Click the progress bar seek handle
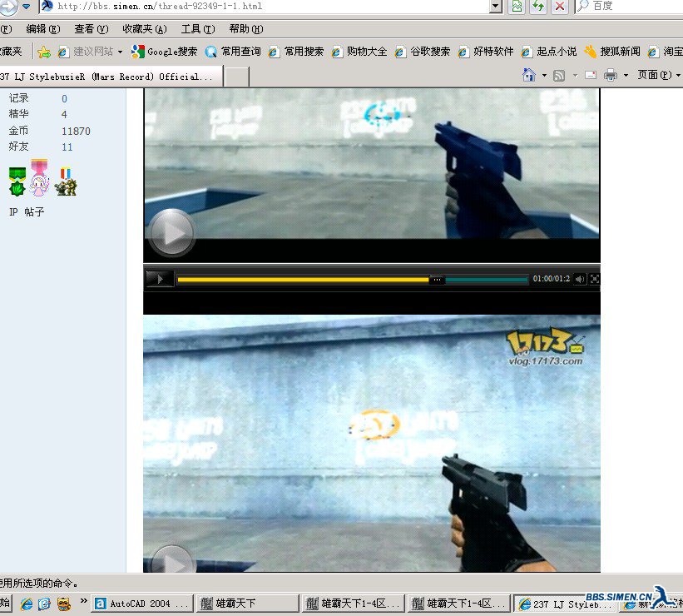Image resolution: width=683 pixels, height=616 pixels. (x=437, y=280)
